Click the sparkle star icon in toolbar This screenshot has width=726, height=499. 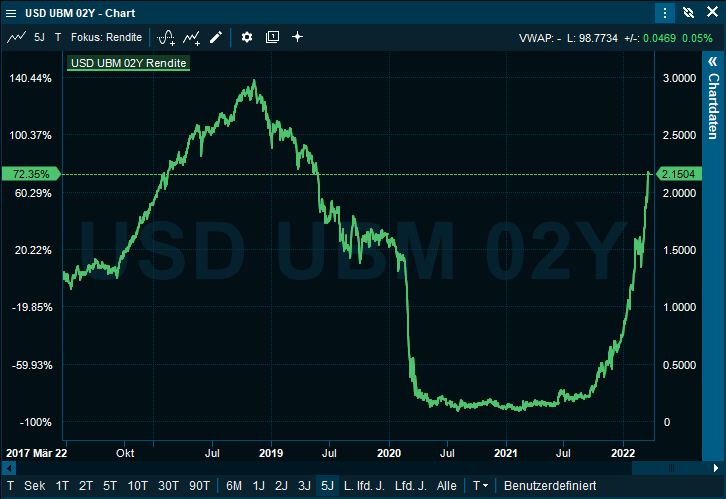click(297, 37)
